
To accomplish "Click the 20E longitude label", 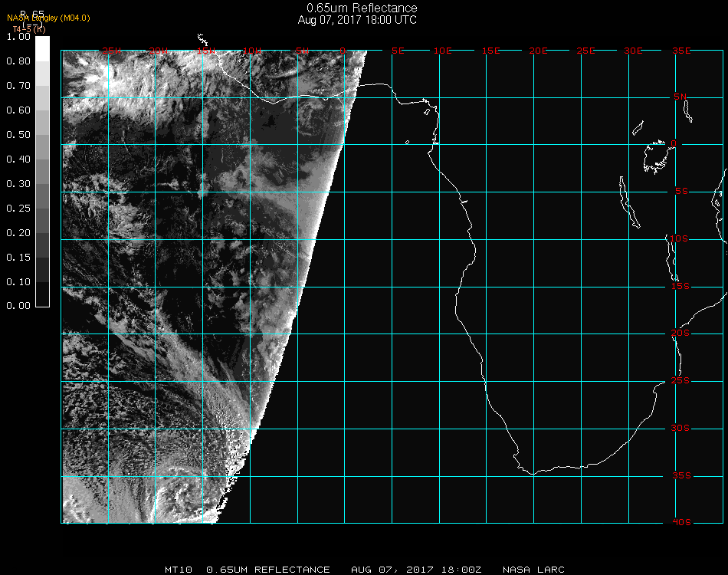I will tap(539, 51).
